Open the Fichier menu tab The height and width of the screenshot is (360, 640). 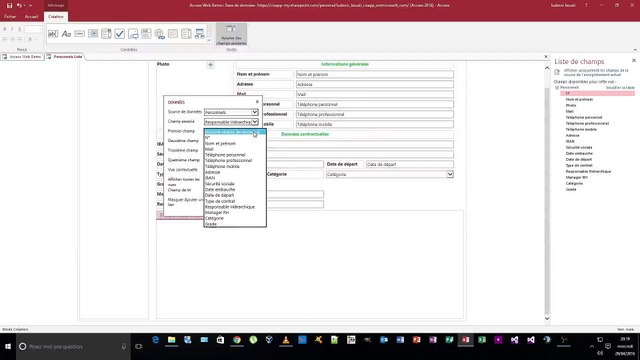click(x=10, y=17)
